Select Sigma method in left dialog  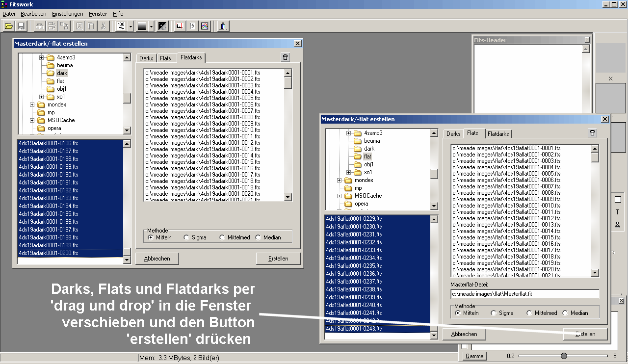click(x=186, y=237)
